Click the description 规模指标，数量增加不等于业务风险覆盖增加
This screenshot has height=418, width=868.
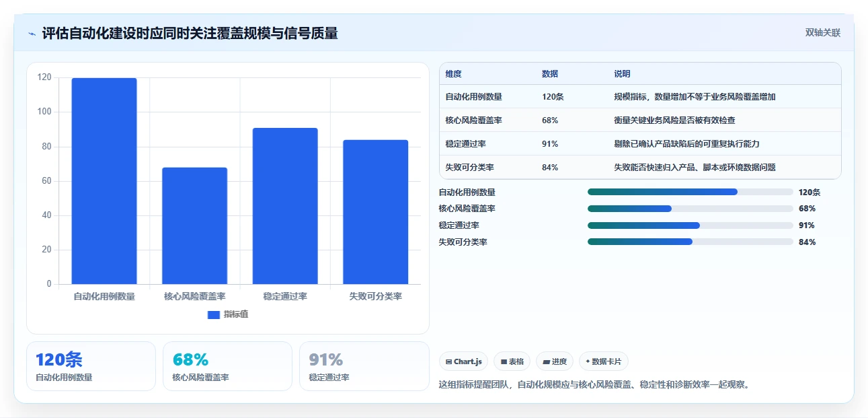tap(695, 97)
